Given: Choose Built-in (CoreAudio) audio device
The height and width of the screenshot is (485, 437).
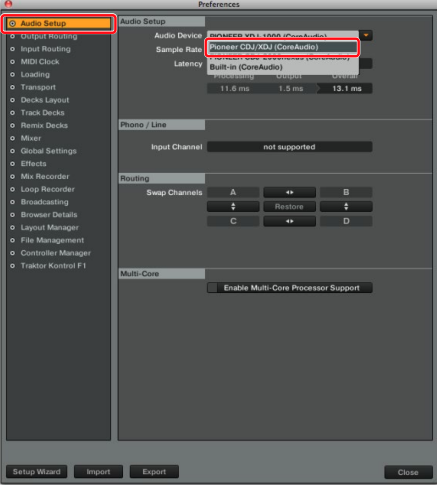Looking at the screenshot, I should tap(282, 67).
